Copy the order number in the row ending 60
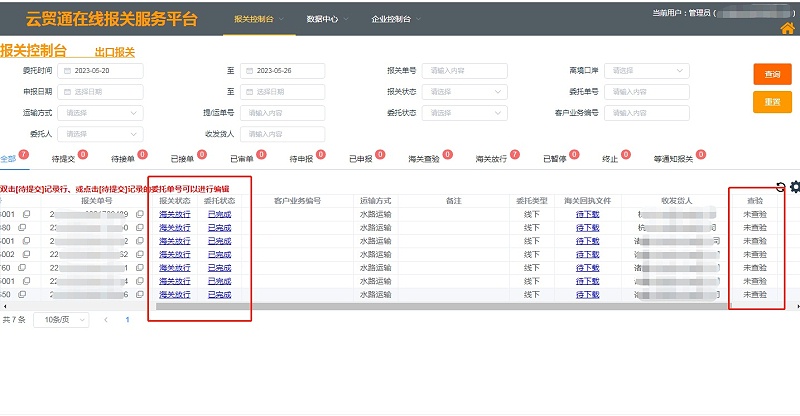 click(22, 267)
